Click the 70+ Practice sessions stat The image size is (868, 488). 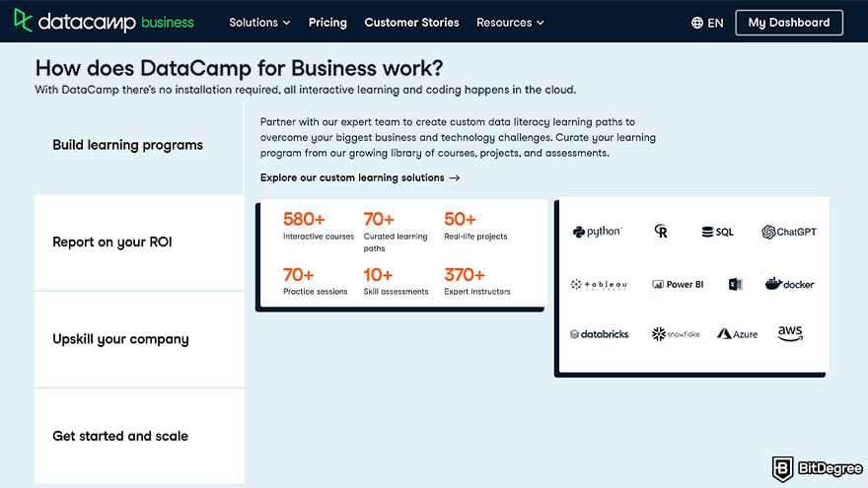[x=315, y=281]
